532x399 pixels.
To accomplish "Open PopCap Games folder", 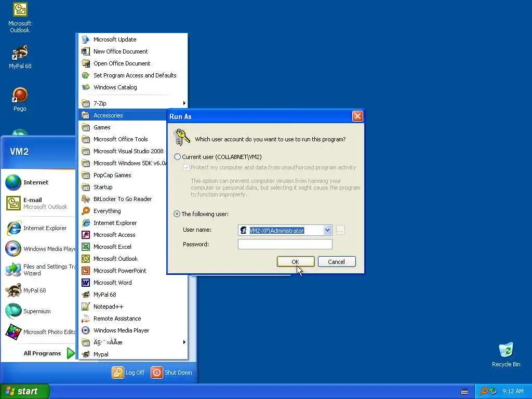I will 123,175.
